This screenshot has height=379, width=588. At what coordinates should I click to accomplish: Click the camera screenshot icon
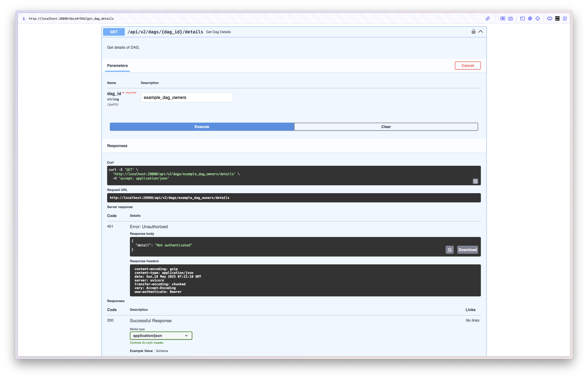(510, 18)
